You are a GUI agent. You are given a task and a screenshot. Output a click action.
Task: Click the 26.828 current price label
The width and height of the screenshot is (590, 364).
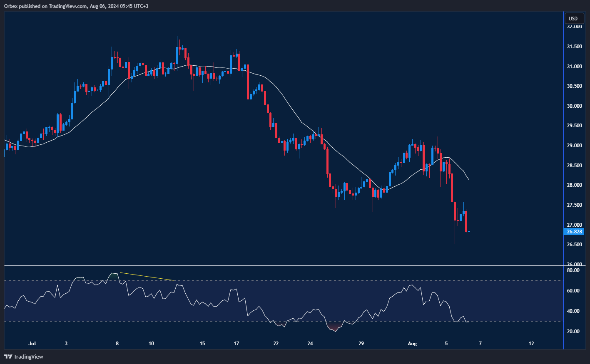point(574,232)
